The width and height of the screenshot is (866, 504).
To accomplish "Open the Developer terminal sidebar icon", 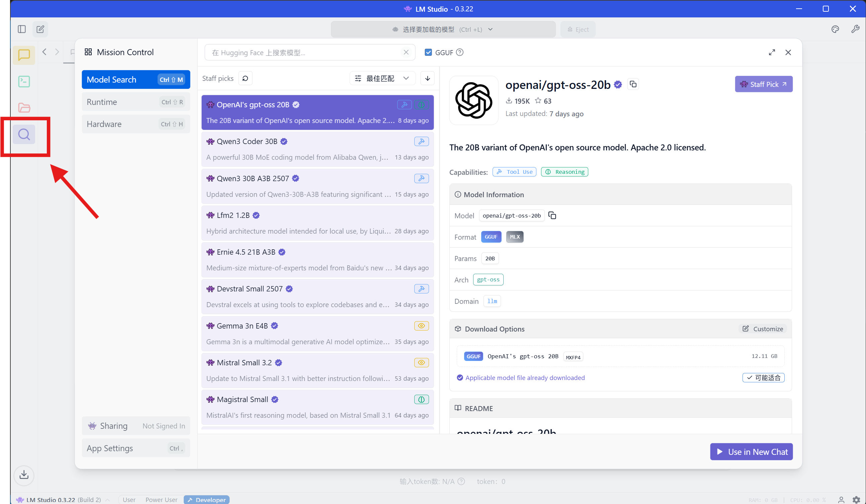I will tap(24, 81).
